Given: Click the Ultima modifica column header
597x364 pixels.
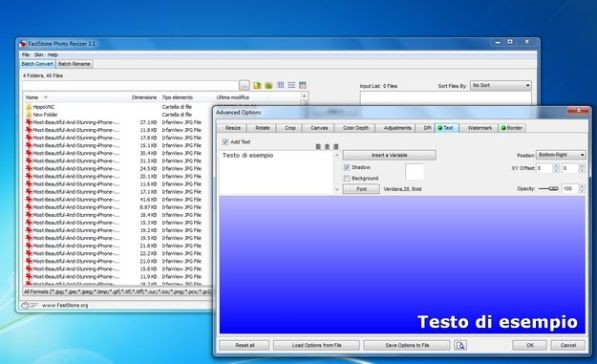Looking at the screenshot, I should coord(233,97).
